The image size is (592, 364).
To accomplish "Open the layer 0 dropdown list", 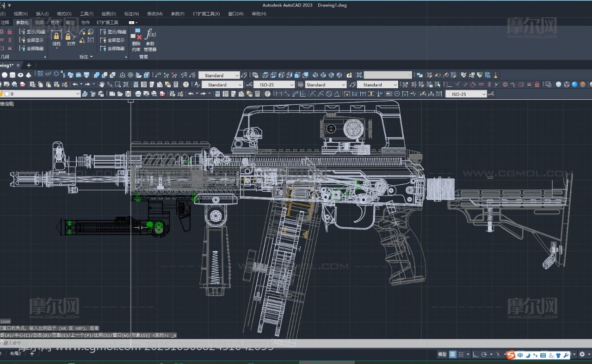I will pyautogui.click(x=78, y=94).
